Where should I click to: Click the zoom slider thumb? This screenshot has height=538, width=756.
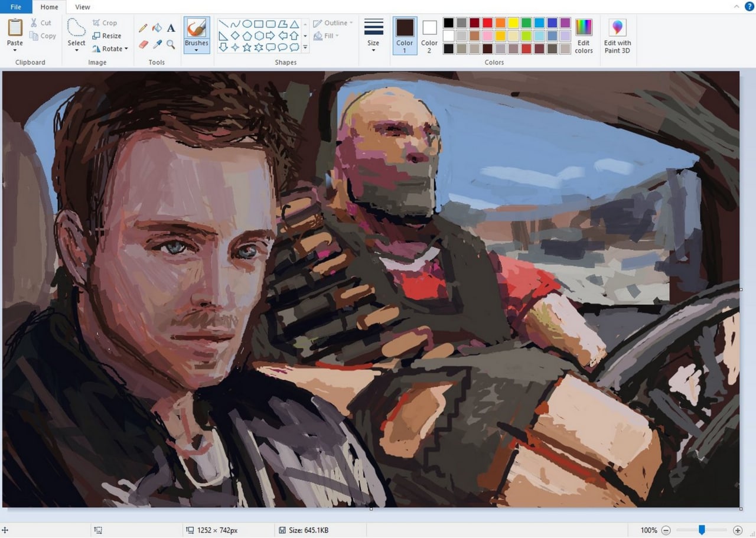point(702,530)
